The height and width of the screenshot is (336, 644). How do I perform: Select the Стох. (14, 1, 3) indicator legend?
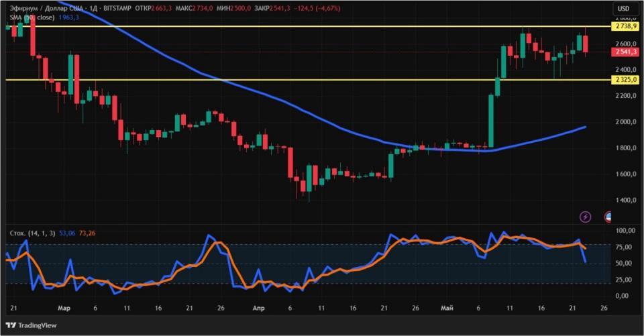coord(33,233)
